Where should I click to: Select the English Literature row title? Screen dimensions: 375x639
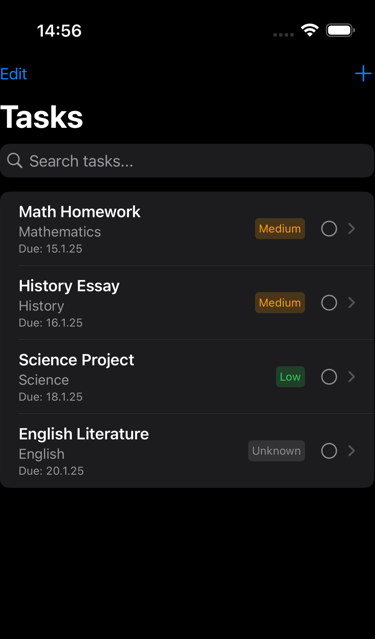pyautogui.click(x=84, y=434)
